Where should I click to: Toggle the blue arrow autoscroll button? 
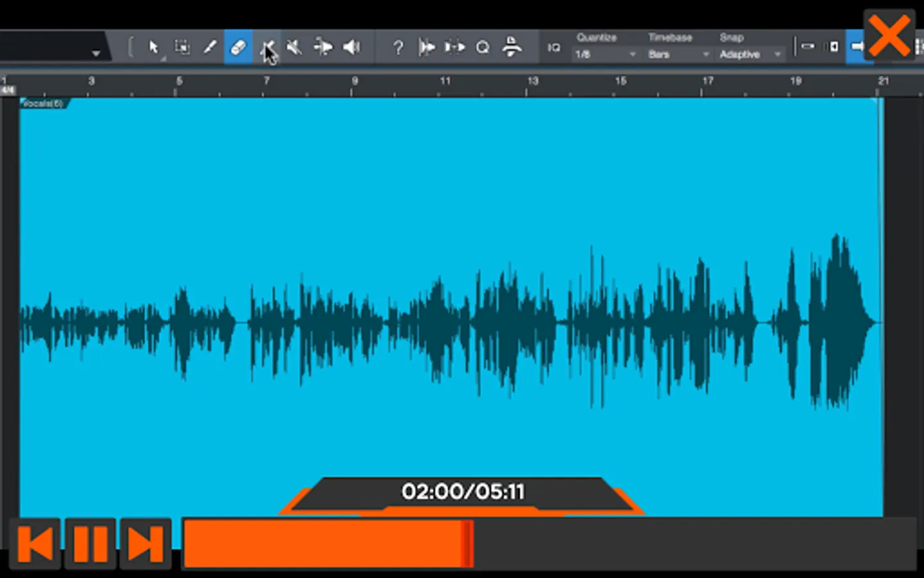pos(857,46)
